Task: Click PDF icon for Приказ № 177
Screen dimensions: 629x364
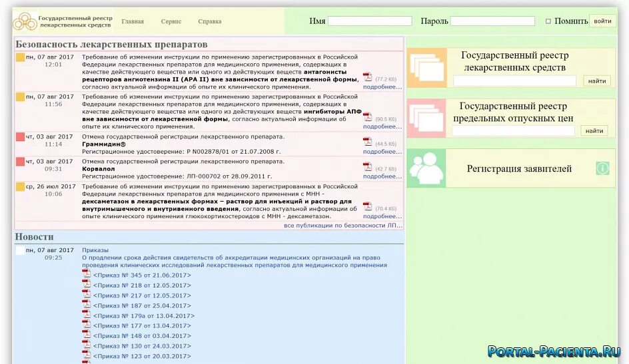Action: tap(86, 324)
